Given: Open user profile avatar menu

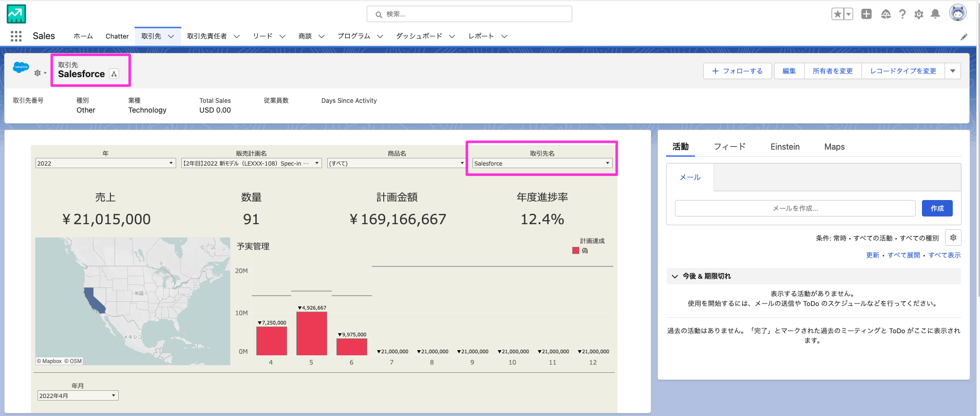Looking at the screenshot, I should click(x=957, y=13).
